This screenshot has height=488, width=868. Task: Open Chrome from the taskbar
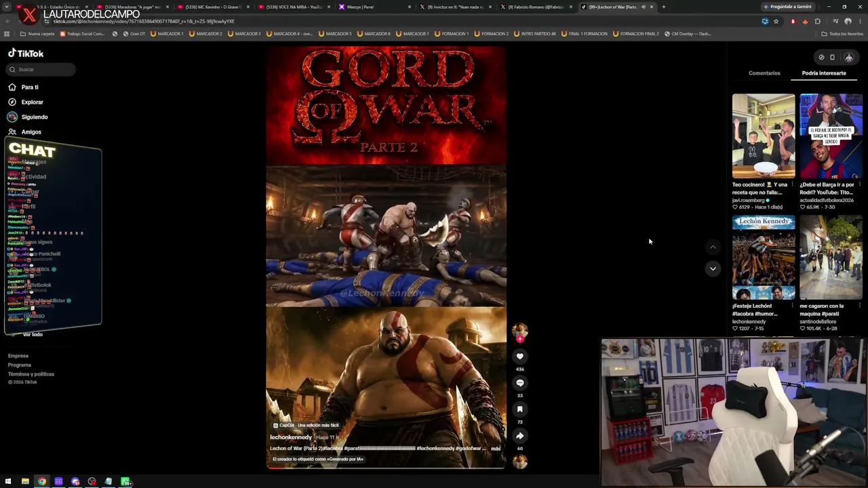click(42, 482)
